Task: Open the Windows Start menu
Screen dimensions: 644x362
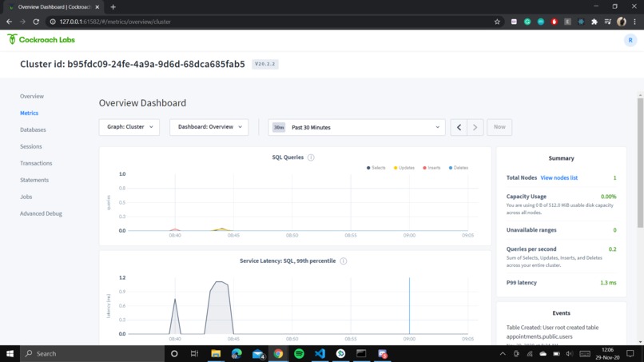Action: coord(10,353)
